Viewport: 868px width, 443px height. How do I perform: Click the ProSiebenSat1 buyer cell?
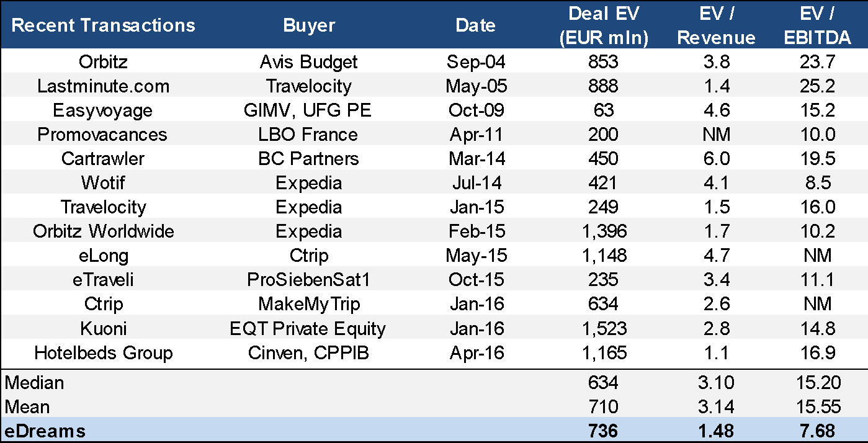(309, 280)
